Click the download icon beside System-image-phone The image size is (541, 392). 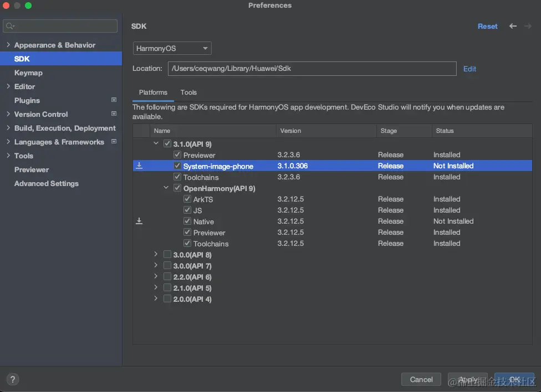[139, 166]
